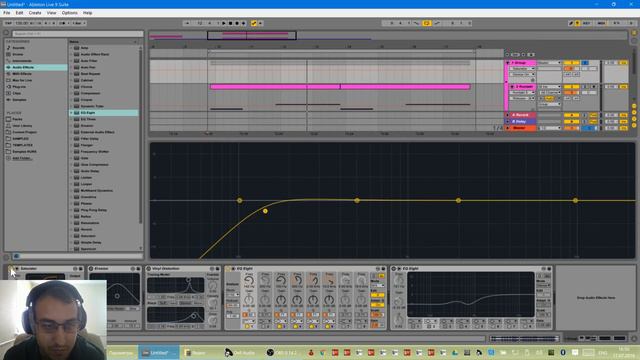Open the File menu

pos(7,13)
